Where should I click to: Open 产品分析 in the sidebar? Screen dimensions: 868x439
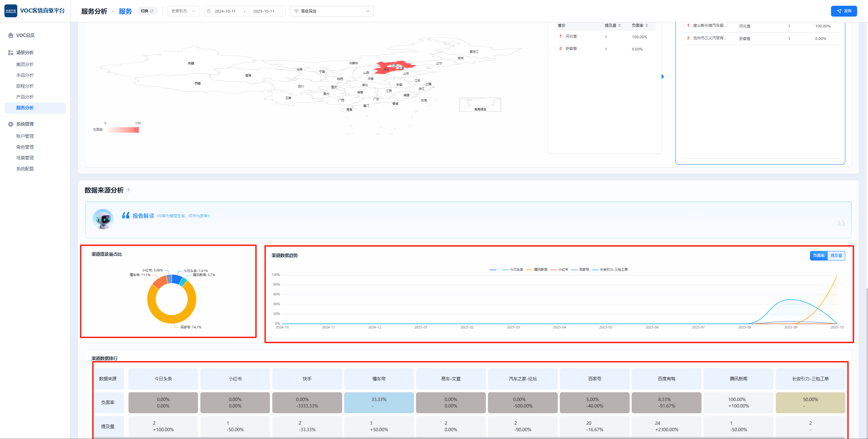point(25,97)
